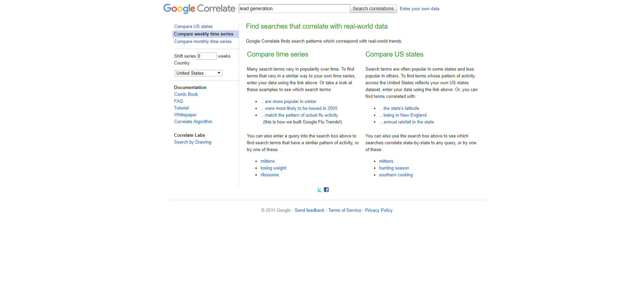Viewport: 644px width, 295px height.
Task: Select Compare monthly time series
Action: click(203, 41)
